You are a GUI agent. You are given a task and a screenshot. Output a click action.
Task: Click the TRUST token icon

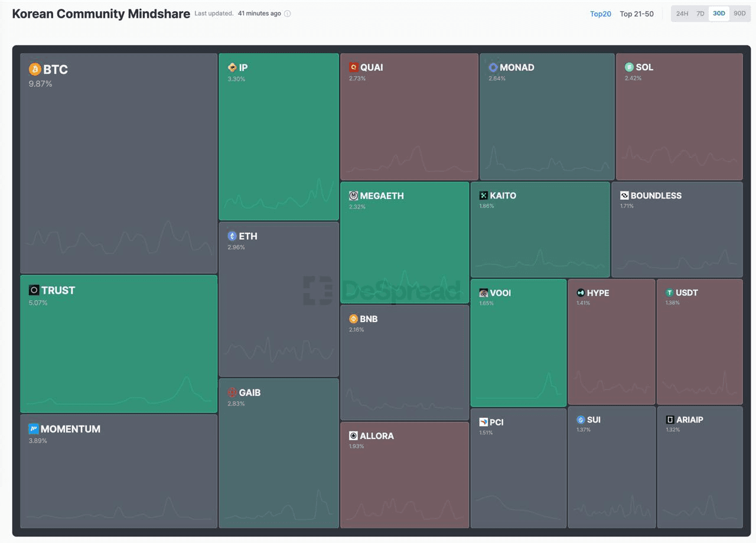(34, 290)
